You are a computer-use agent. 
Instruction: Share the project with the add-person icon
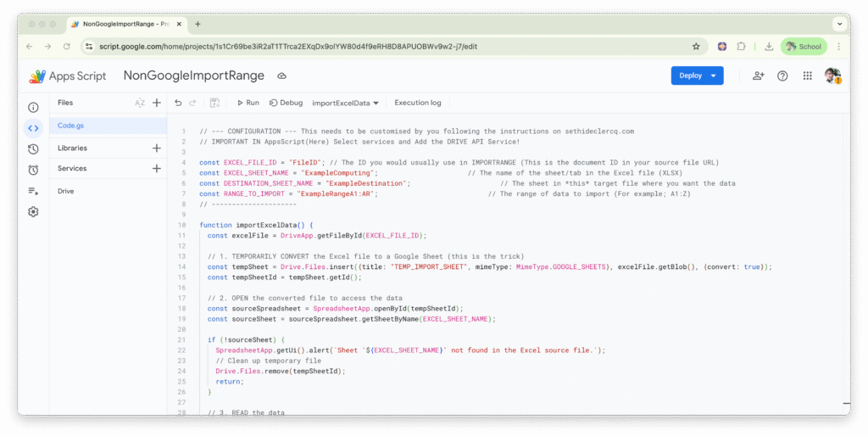pos(758,76)
